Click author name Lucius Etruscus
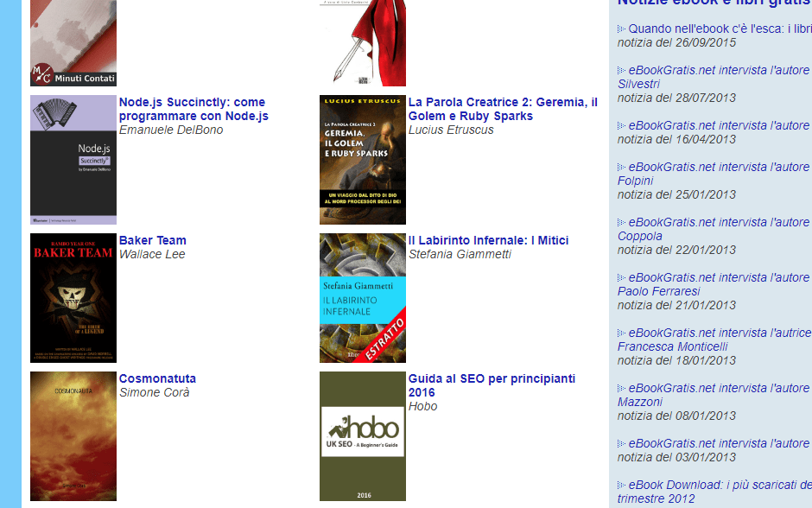This screenshot has width=812, height=508. click(451, 130)
